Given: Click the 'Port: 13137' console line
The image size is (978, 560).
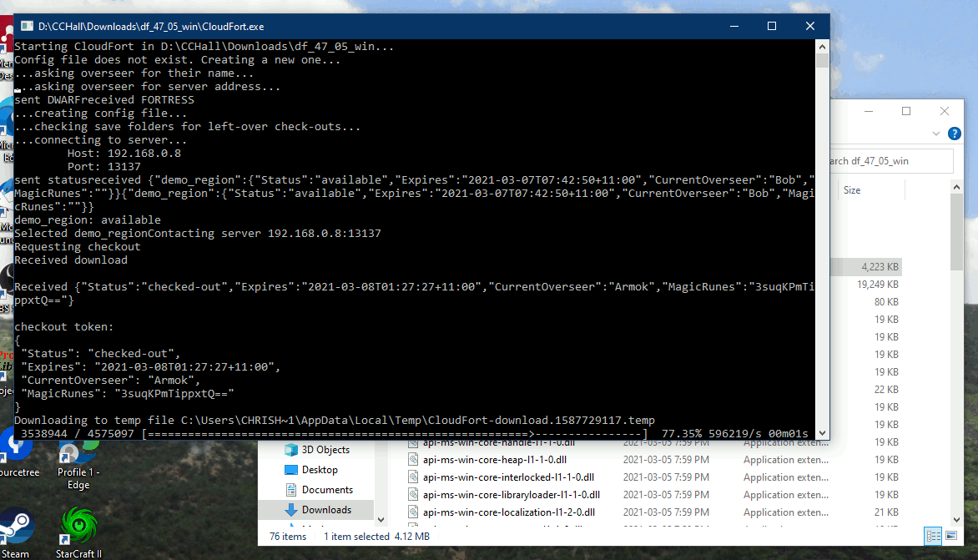Looking at the screenshot, I should pos(104,167).
